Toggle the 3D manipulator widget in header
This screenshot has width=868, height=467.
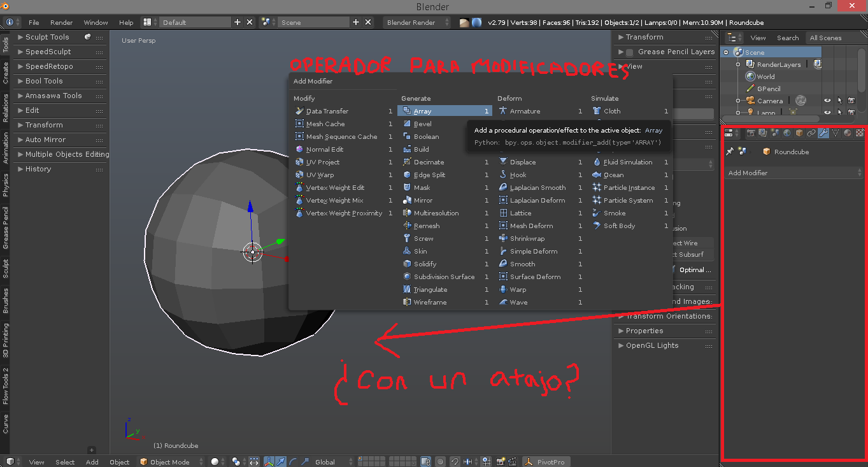[269, 462]
